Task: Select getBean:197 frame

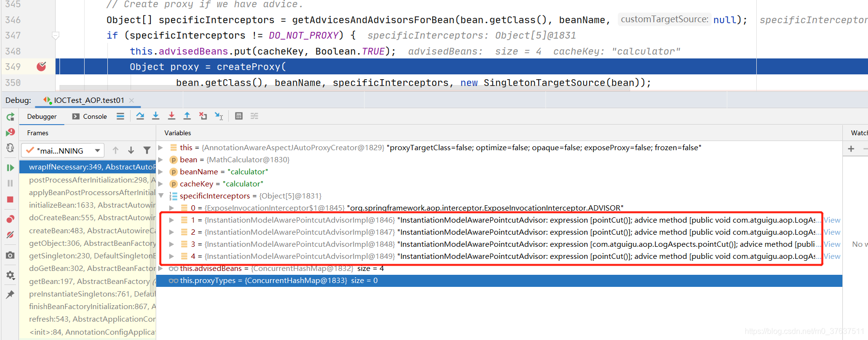Action: (x=88, y=281)
